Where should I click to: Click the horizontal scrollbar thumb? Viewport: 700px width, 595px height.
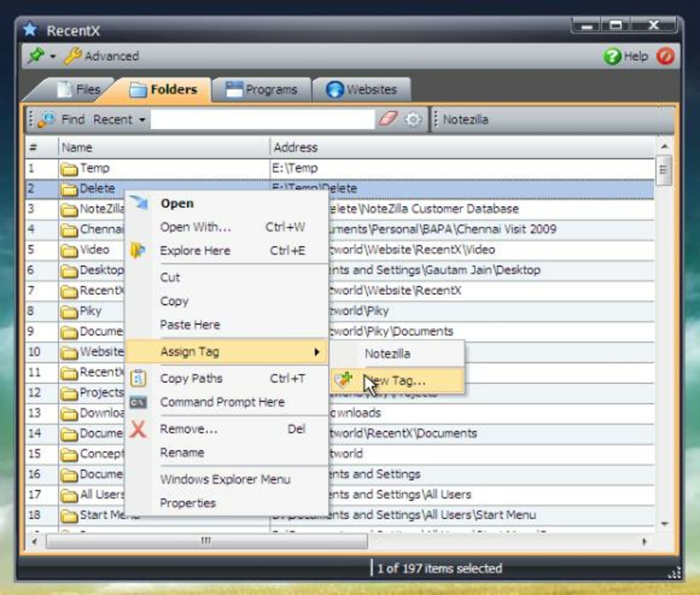[207, 541]
